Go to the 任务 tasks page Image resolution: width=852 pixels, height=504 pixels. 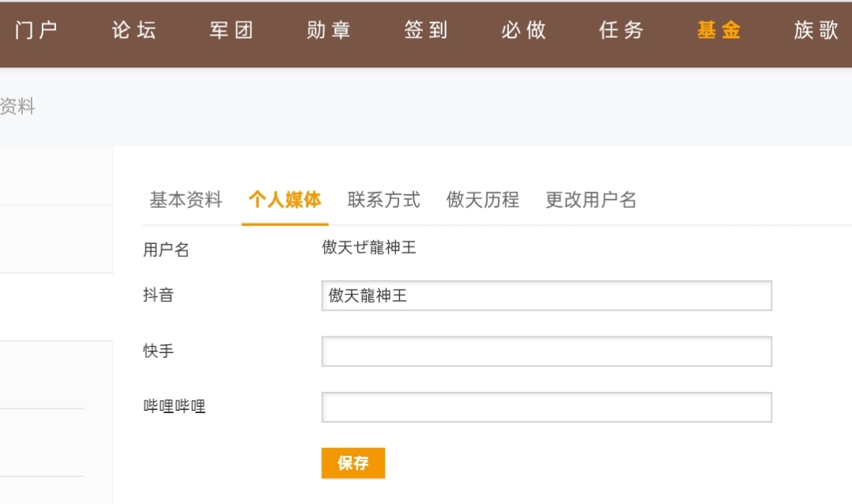pos(621,31)
